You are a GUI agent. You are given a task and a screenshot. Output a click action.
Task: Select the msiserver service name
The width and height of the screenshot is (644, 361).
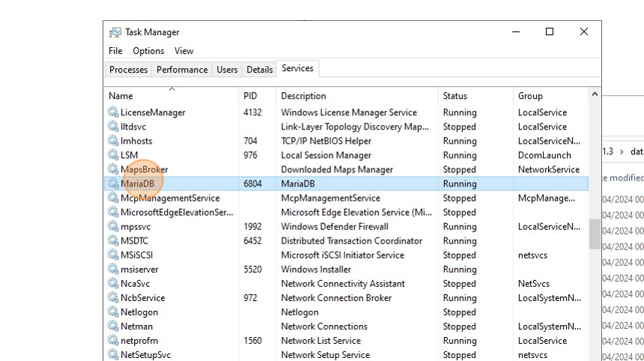click(139, 270)
